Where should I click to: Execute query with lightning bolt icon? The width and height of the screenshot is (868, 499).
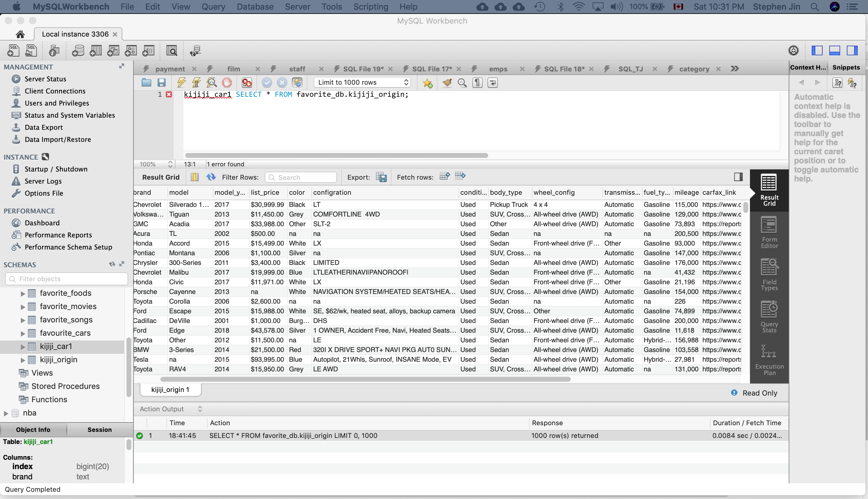(x=181, y=83)
